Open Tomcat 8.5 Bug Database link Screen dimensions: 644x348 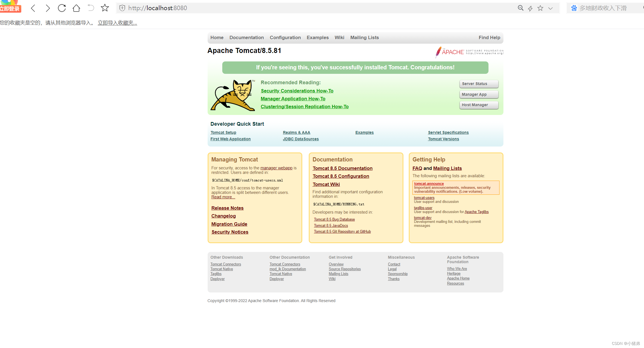334,220
